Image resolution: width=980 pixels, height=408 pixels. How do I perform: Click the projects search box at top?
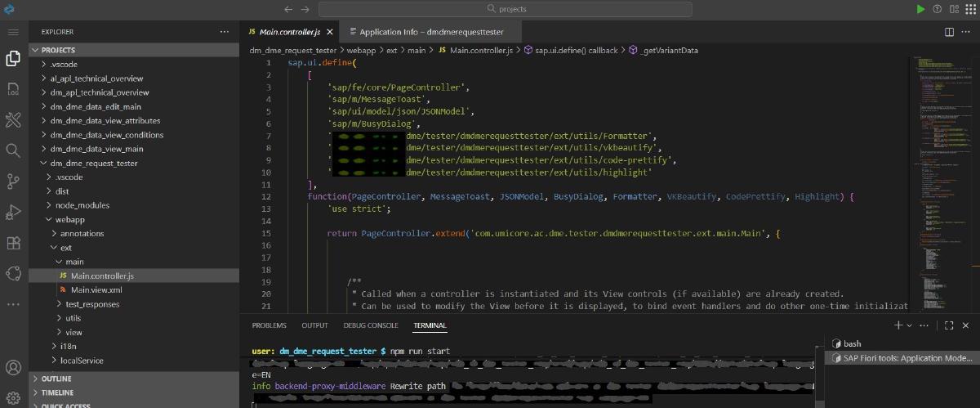pos(505,9)
